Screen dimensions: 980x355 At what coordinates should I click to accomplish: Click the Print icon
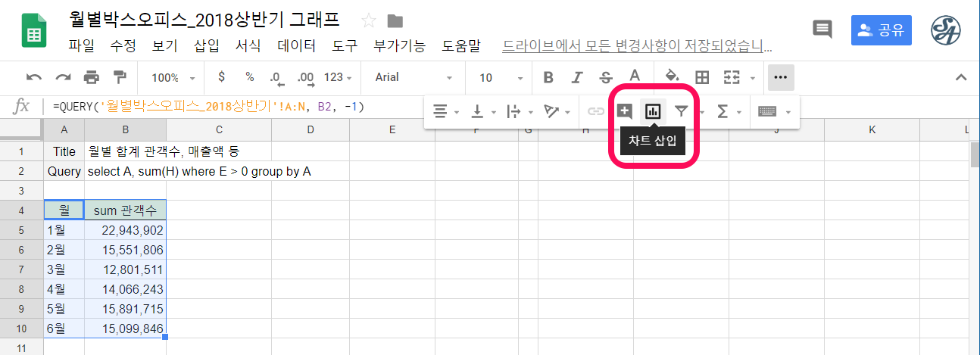pyautogui.click(x=92, y=77)
